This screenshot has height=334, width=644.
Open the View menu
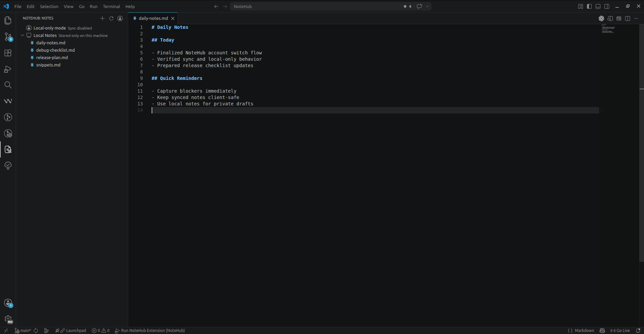click(68, 6)
